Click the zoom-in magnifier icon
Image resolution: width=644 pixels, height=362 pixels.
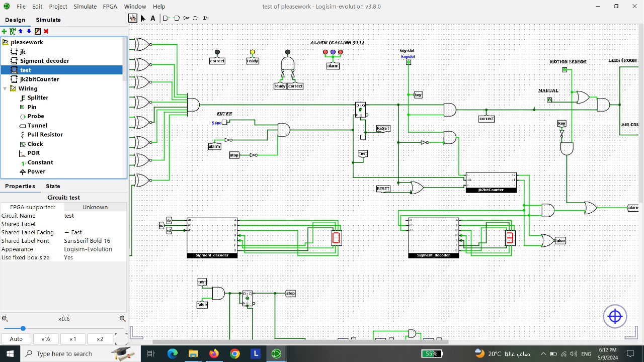122,319
